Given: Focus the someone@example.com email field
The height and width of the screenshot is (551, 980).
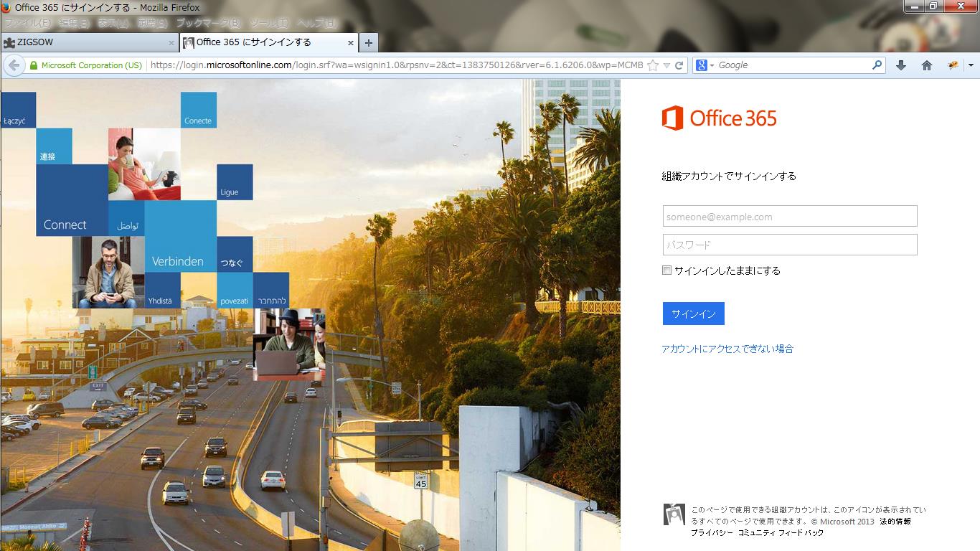Looking at the screenshot, I should pos(790,216).
